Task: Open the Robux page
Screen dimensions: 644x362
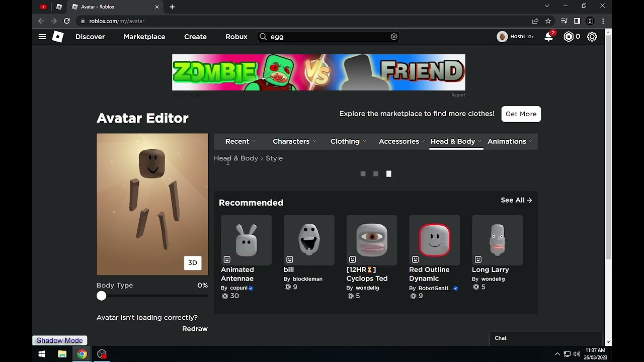Action: point(236,37)
